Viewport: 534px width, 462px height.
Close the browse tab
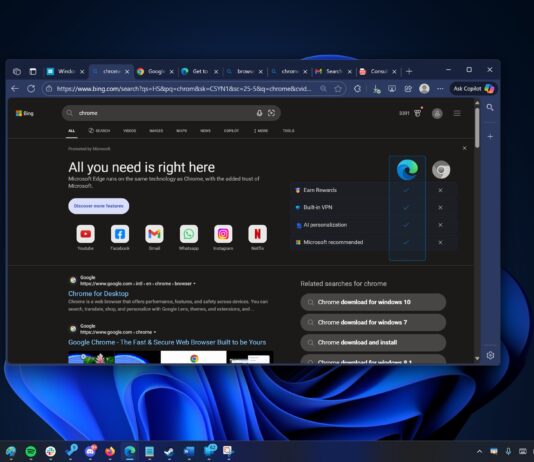click(261, 71)
